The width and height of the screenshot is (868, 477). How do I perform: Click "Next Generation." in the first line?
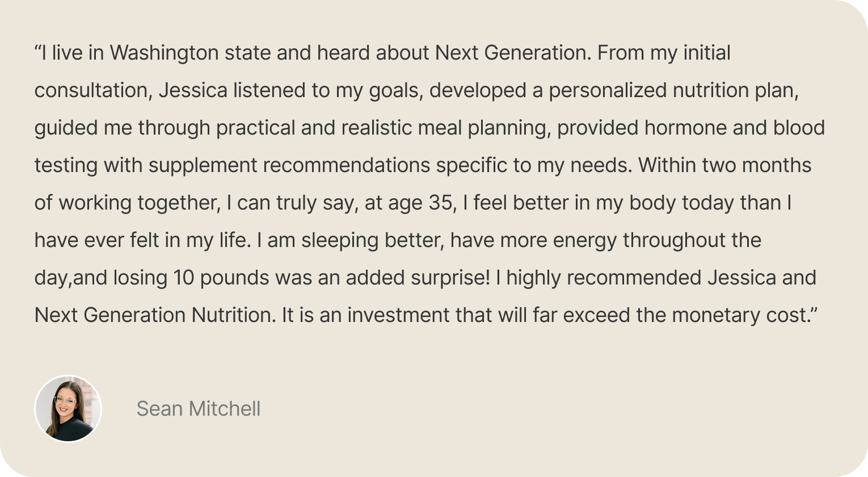click(514, 53)
